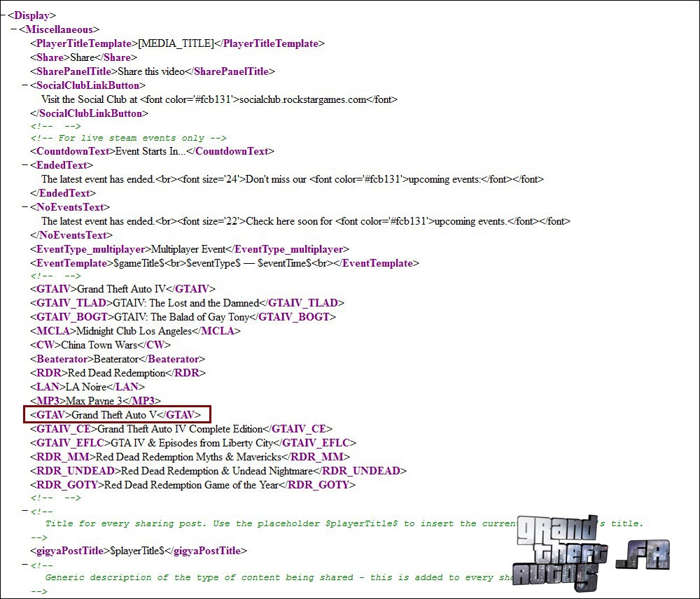Click 'GTAIV: The Balad of Gay Tony' line
The height and width of the screenshot is (599, 700).
[183, 317]
